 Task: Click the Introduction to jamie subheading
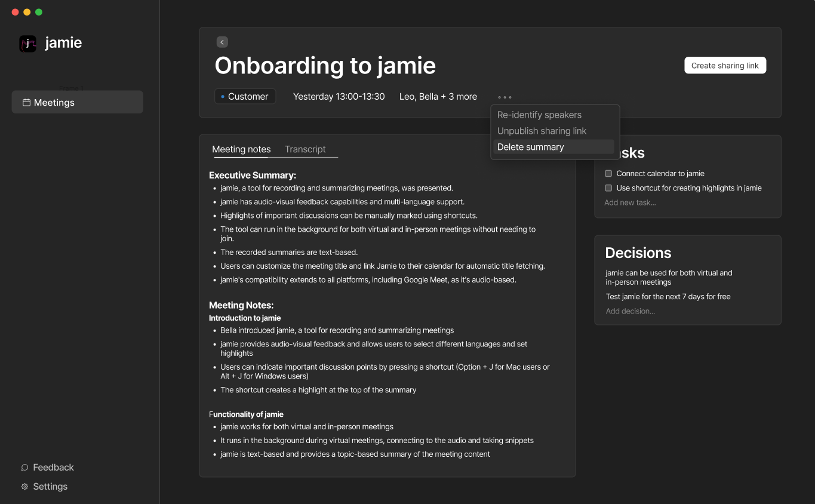[245, 318]
